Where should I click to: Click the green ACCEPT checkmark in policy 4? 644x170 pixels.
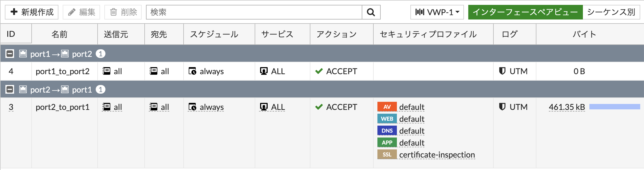tap(319, 71)
